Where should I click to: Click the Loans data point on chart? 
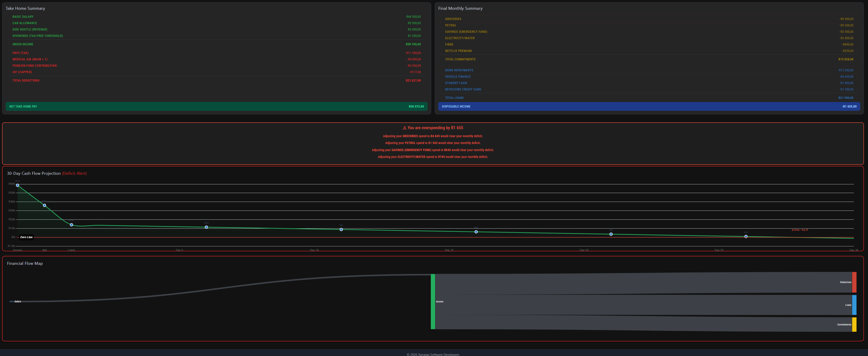(71, 225)
